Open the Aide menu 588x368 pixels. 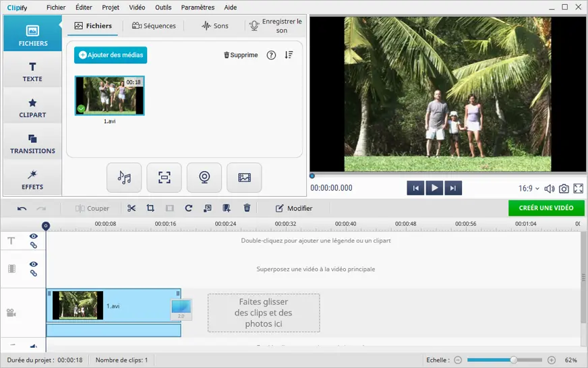230,7
